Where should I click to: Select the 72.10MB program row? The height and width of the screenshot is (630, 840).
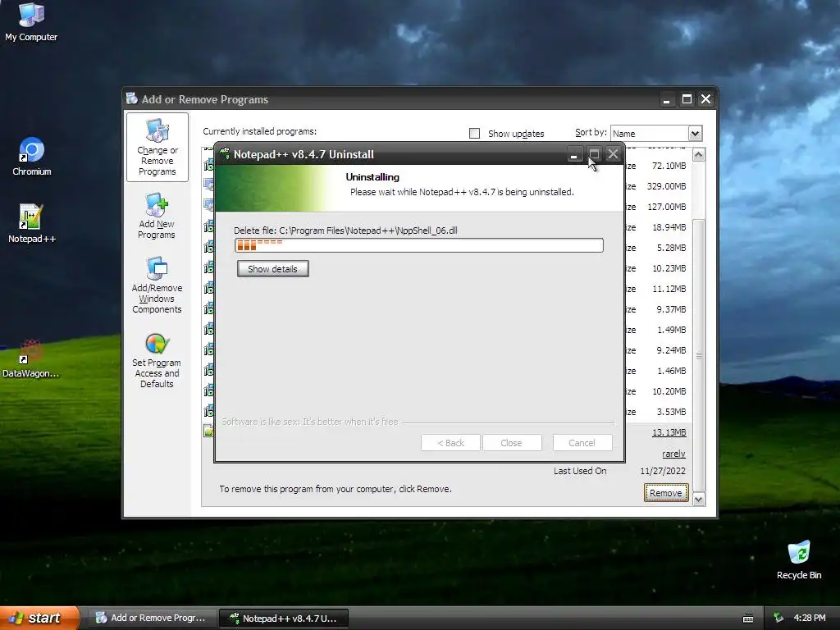[657, 166]
